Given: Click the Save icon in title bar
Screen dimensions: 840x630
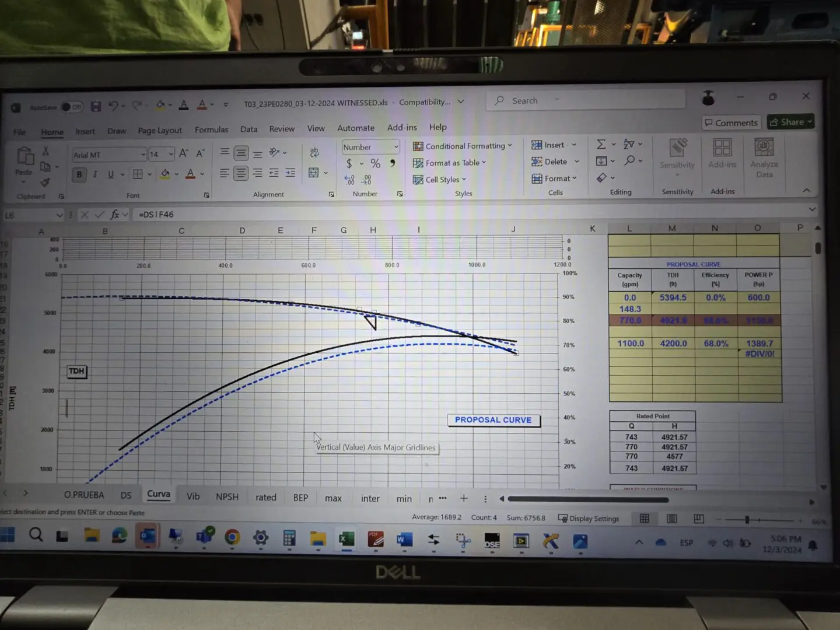Looking at the screenshot, I should pyautogui.click(x=96, y=106).
